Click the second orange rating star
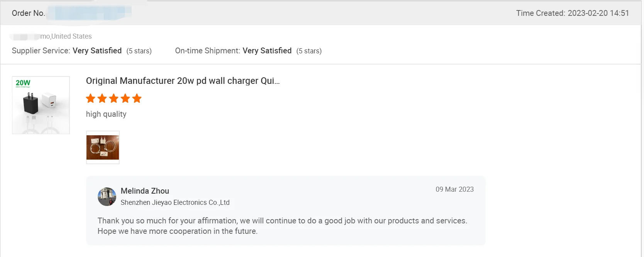 (x=102, y=99)
